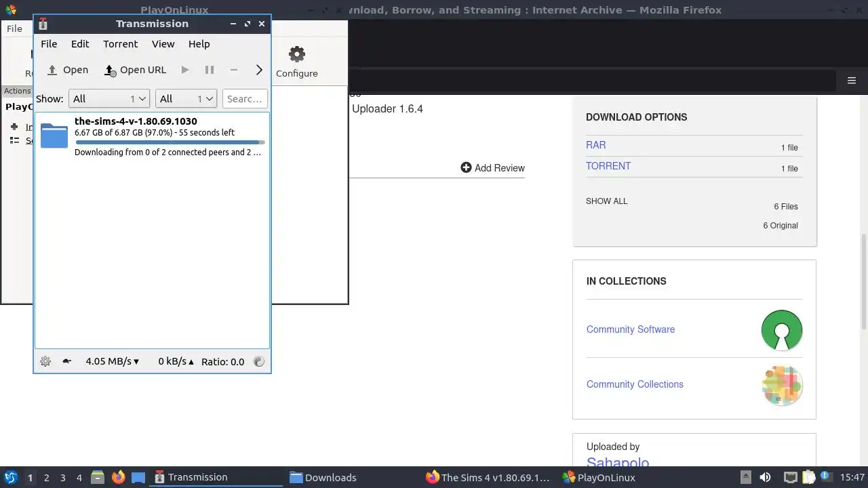Launch file manager from taskbar quick launch

(x=98, y=478)
